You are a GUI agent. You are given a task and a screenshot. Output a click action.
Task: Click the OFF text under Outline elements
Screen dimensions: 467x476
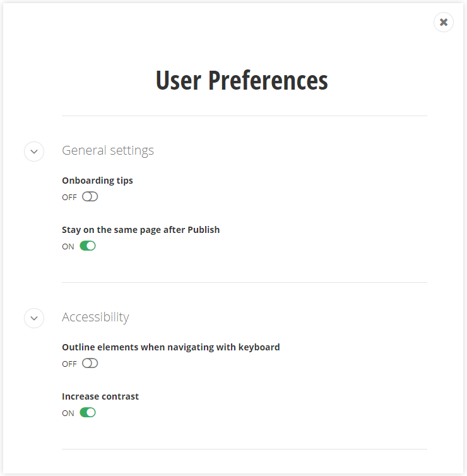69,364
